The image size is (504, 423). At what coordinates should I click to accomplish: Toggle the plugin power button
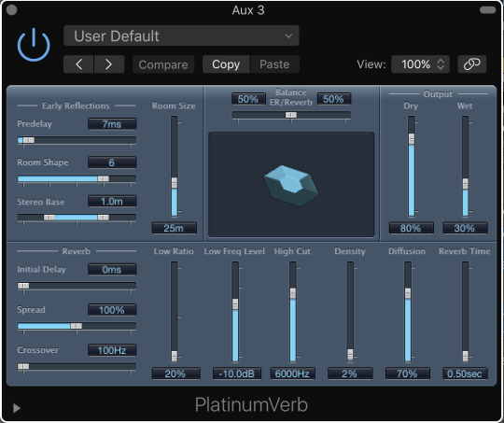click(34, 45)
